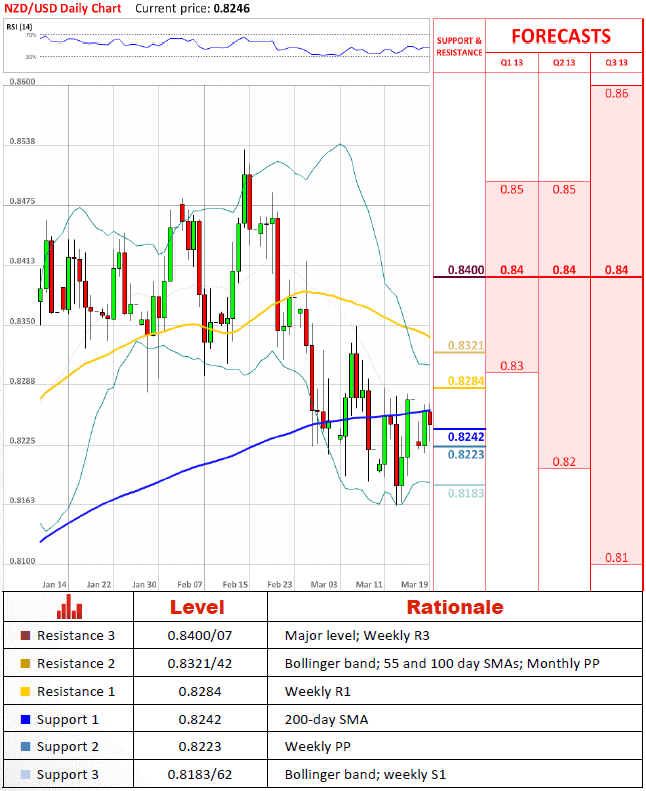The width and height of the screenshot is (646, 791).
Task: Select the 'Support 2' row label
Action: 68,747
